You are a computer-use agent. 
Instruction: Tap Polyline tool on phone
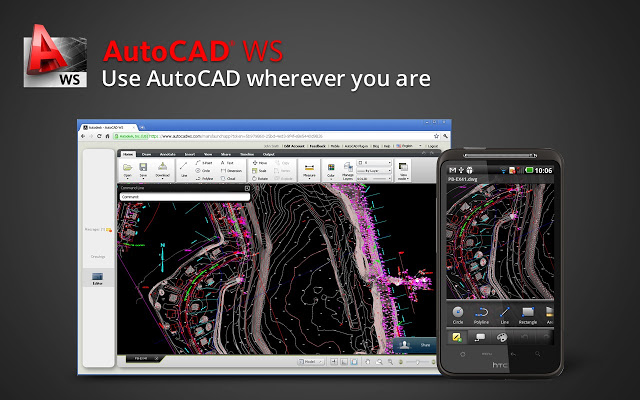[x=481, y=315]
